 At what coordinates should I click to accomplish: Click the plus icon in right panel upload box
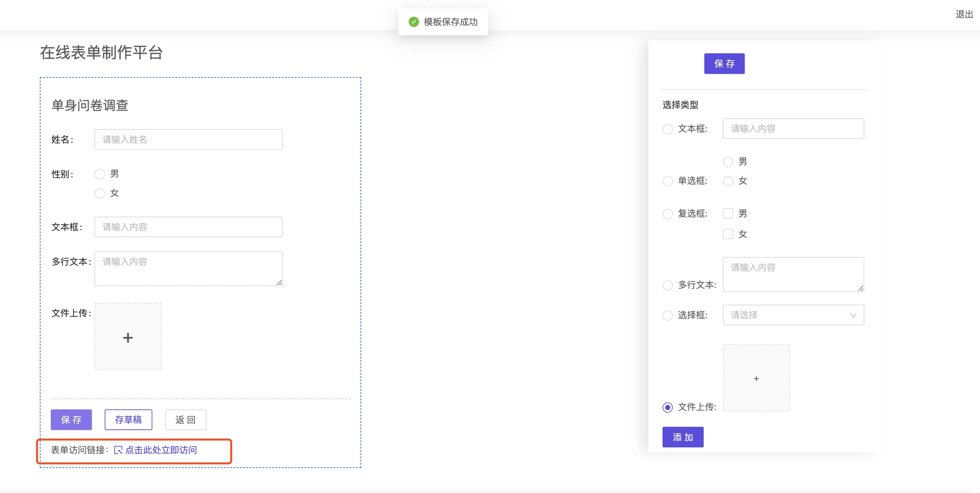[756, 379]
